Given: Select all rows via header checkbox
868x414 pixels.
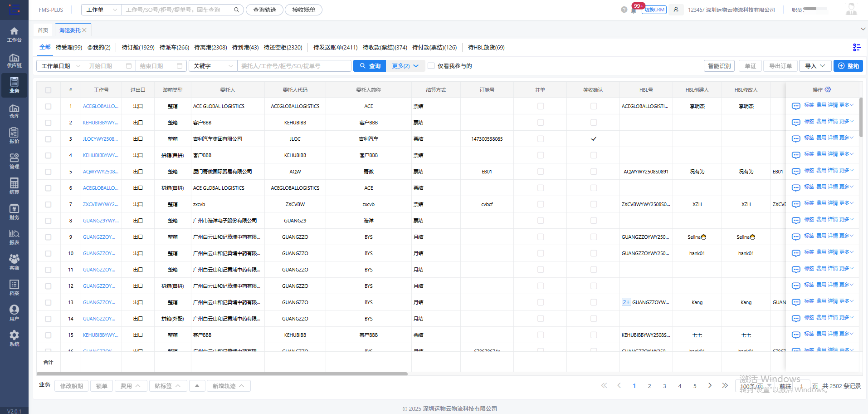Looking at the screenshot, I should click(48, 89).
